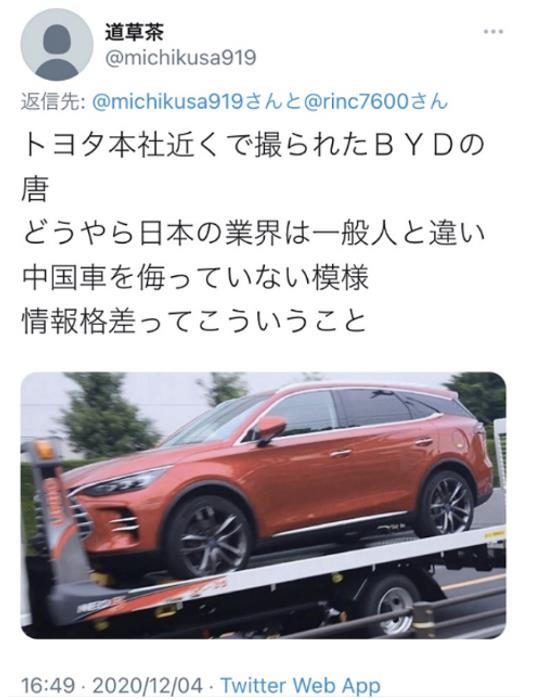This screenshot has width=538, height=699.
Task: Click the 返信先 reply-to label
Action: pyautogui.click(x=53, y=102)
